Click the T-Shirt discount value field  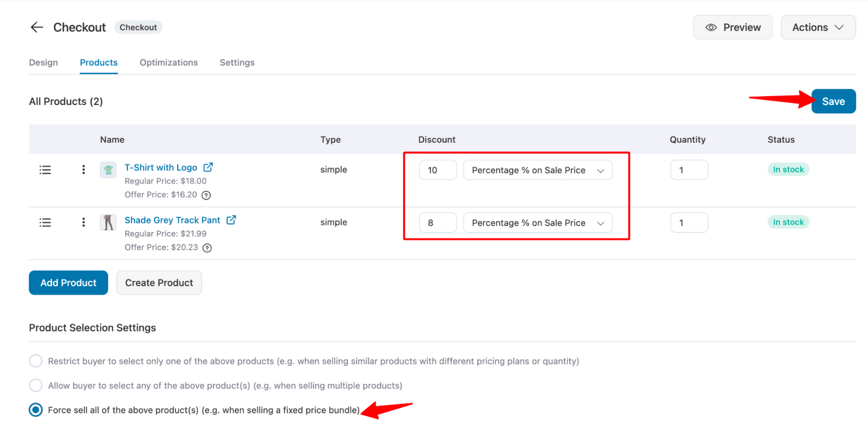click(437, 170)
